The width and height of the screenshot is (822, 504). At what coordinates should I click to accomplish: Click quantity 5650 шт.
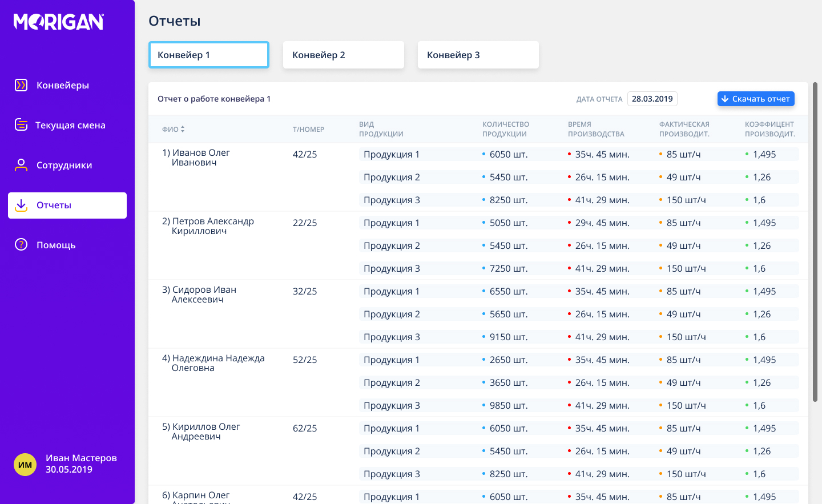(x=509, y=314)
